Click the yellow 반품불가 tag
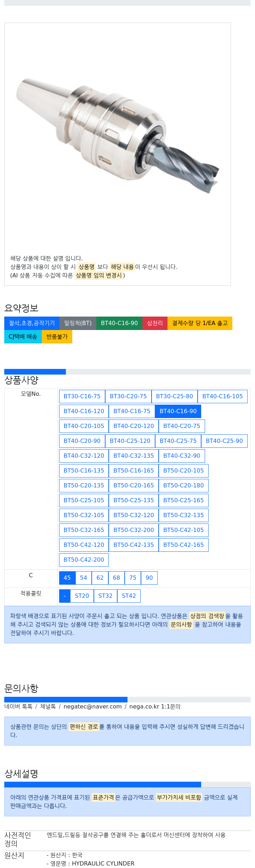 tap(57, 336)
